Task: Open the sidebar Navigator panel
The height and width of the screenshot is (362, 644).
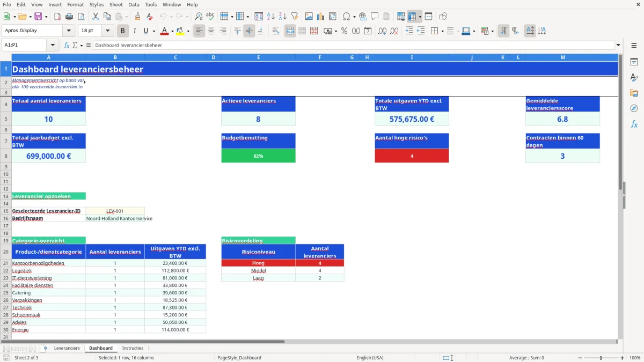Action: [x=634, y=108]
